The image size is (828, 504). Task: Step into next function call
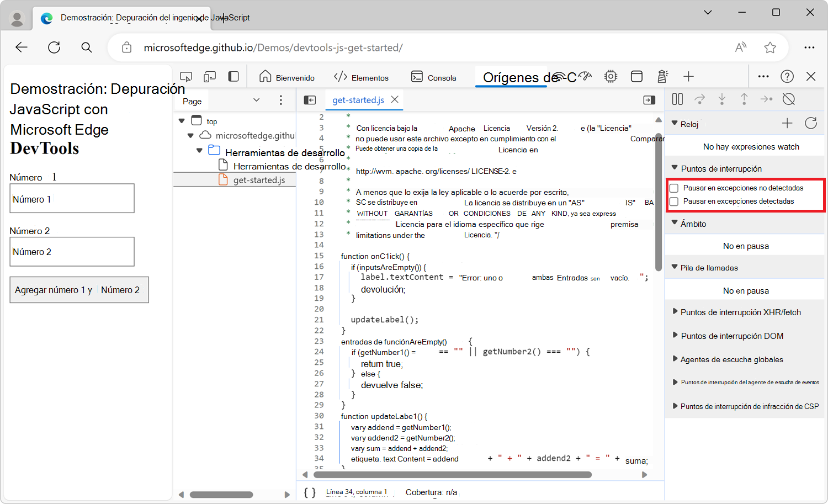click(722, 99)
